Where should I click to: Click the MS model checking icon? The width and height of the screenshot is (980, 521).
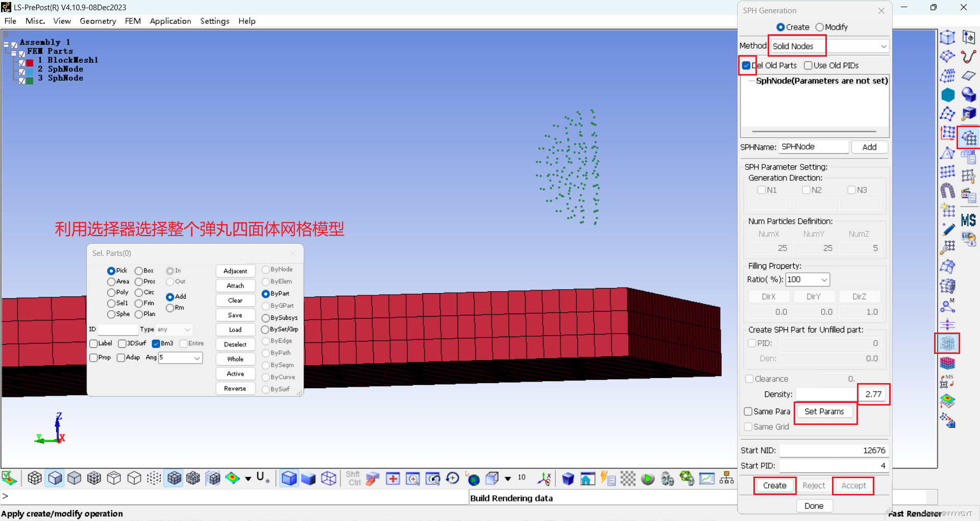[969, 220]
